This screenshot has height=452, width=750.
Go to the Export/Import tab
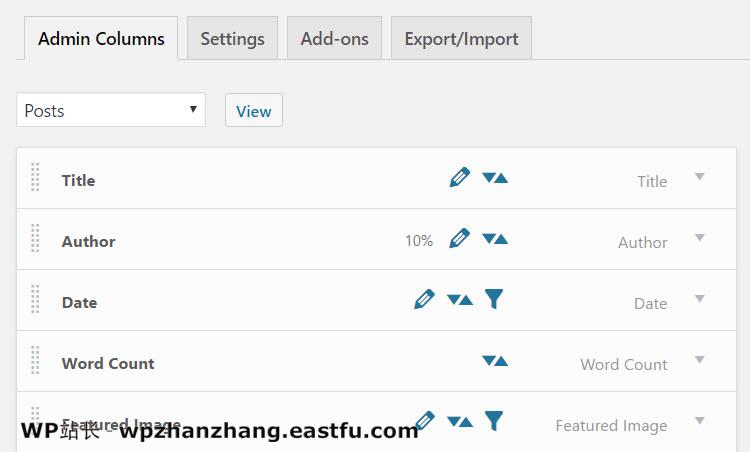pos(461,39)
